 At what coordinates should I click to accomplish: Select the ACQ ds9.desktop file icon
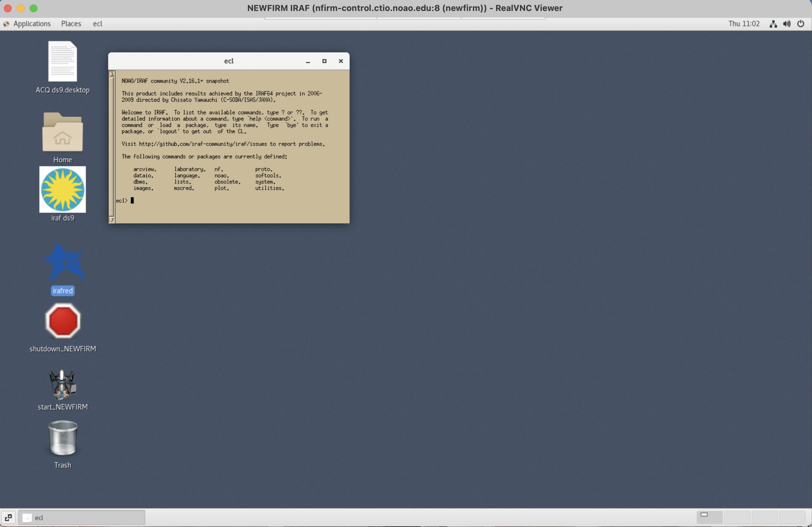tap(62, 61)
